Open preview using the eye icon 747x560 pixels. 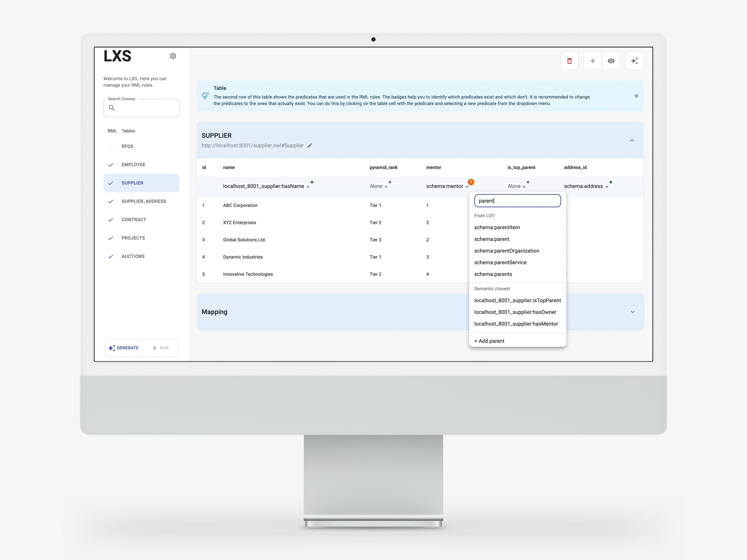[611, 61]
